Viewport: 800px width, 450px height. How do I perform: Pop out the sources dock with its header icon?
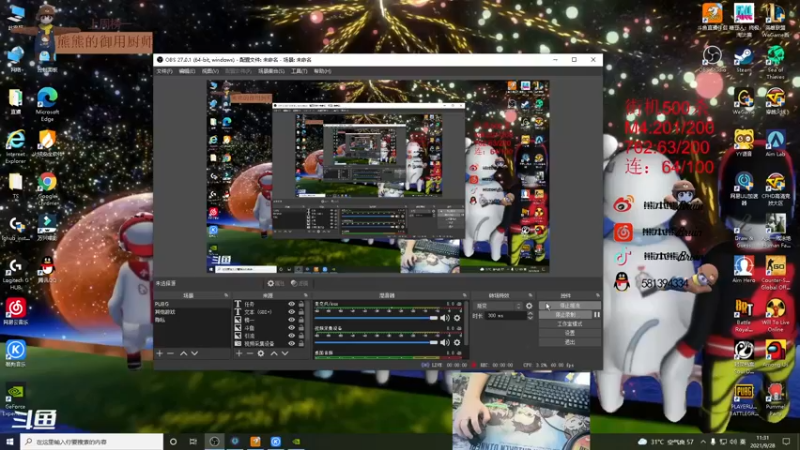(x=306, y=295)
